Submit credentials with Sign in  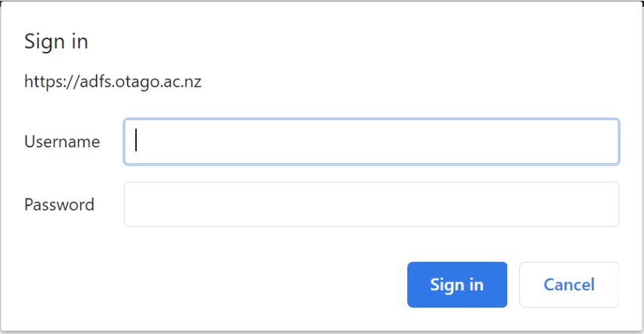pos(457,284)
